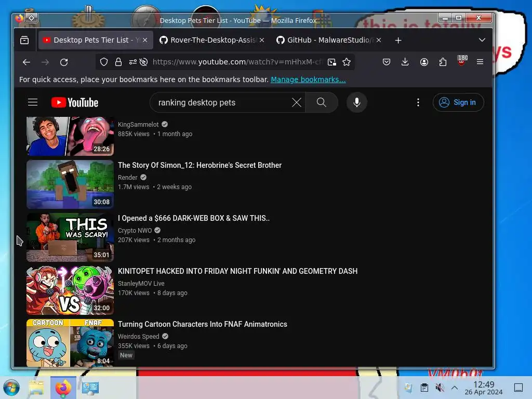Open picture-in-picture icon in address bar
Viewport: 532px width, 399px height.
(332, 62)
